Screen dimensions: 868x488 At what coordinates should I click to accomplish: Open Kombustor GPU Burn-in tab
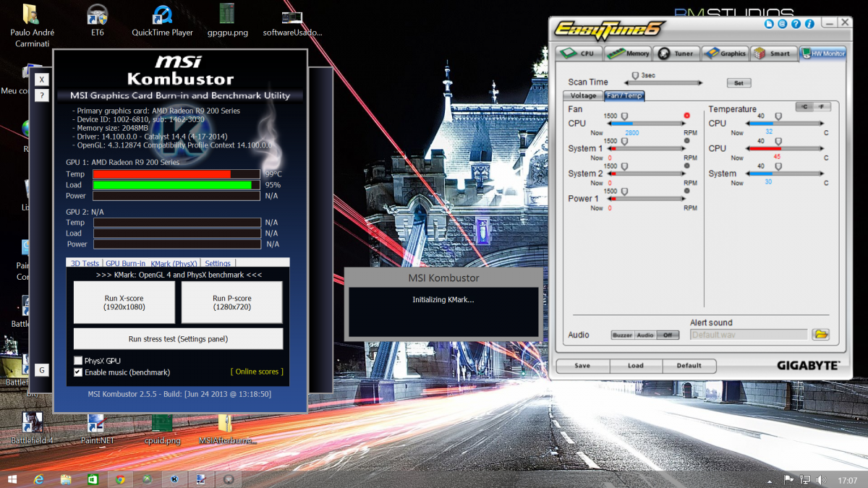125,264
